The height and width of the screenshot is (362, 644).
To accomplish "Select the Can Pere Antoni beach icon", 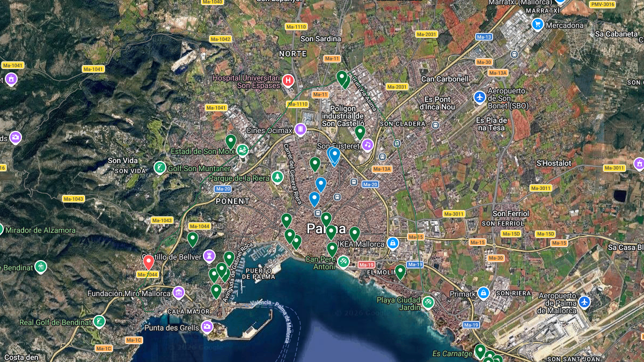I will coord(343,262).
